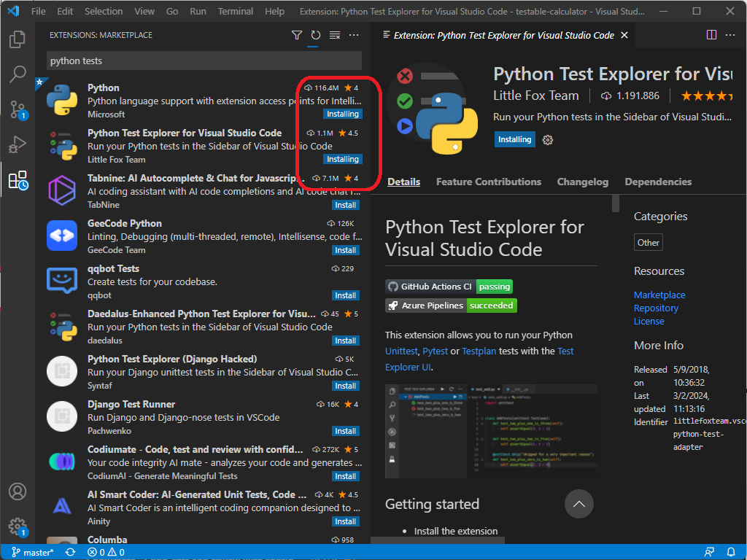
Task: Open notifications bell in status bar
Action: point(731,553)
